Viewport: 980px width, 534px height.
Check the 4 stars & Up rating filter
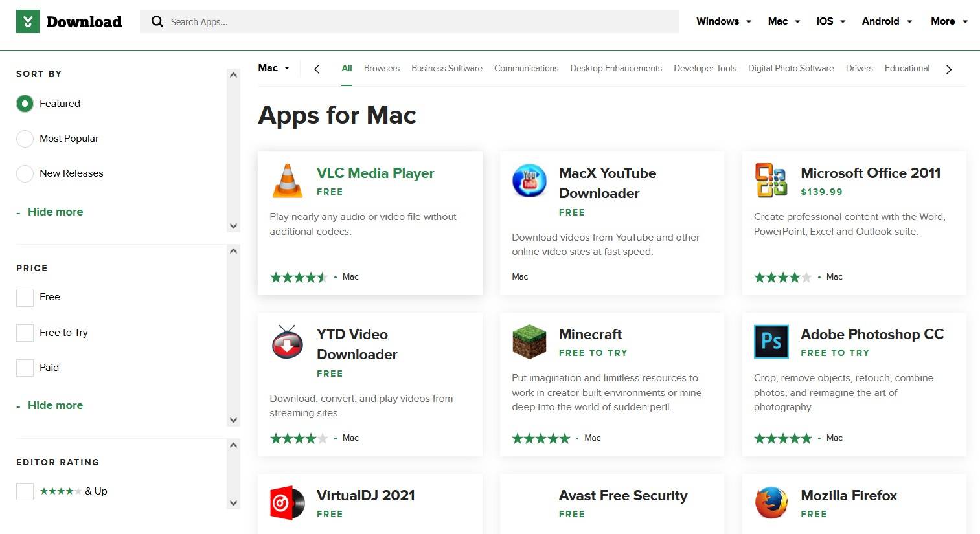coord(25,491)
